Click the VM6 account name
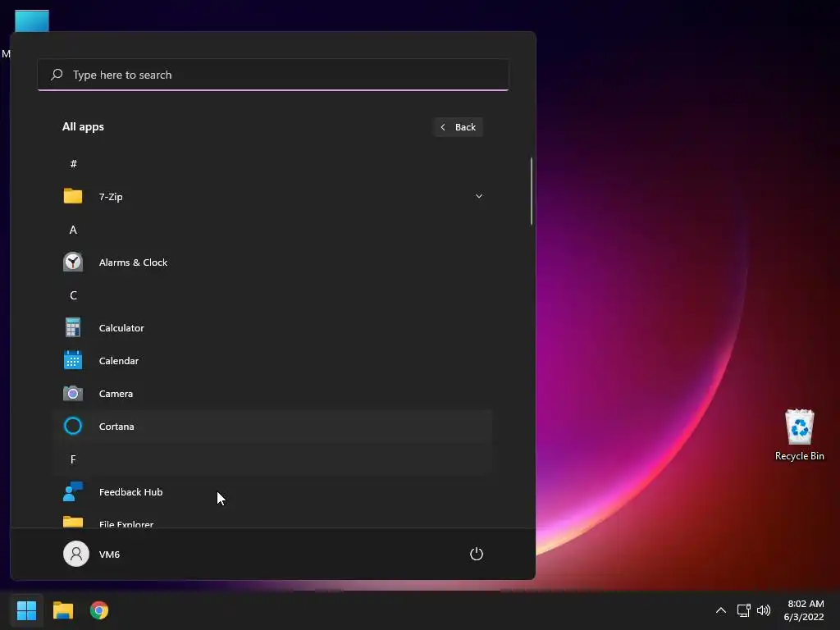 (x=109, y=554)
